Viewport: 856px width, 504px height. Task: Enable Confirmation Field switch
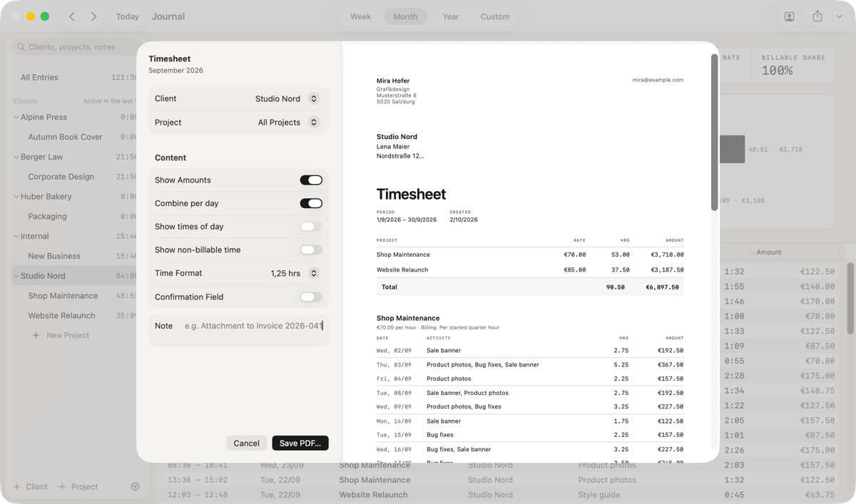(311, 297)
